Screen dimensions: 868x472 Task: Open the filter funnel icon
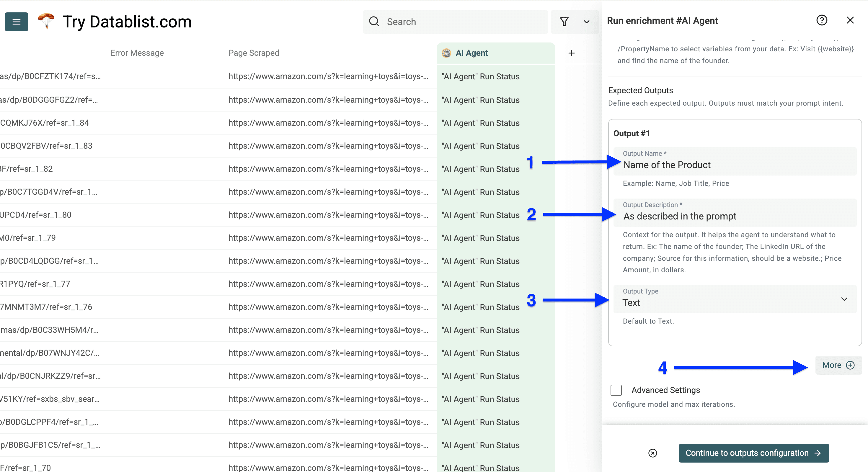coord(564,22)
